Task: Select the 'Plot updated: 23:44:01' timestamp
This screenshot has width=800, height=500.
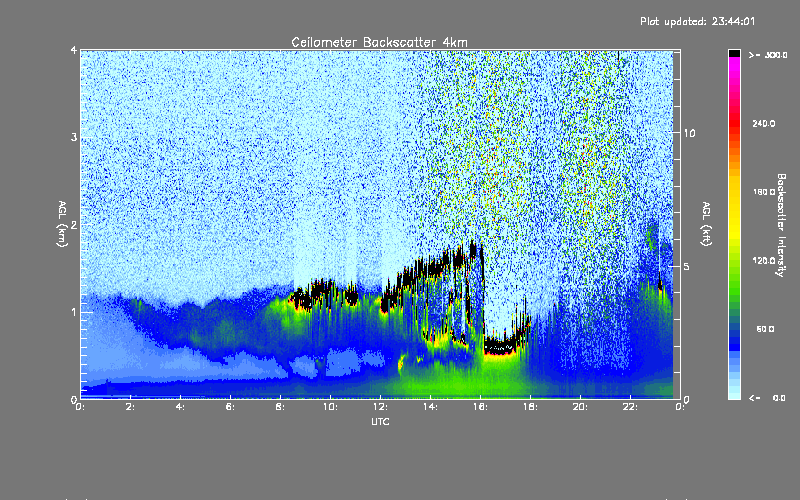Action: point(697,21)
